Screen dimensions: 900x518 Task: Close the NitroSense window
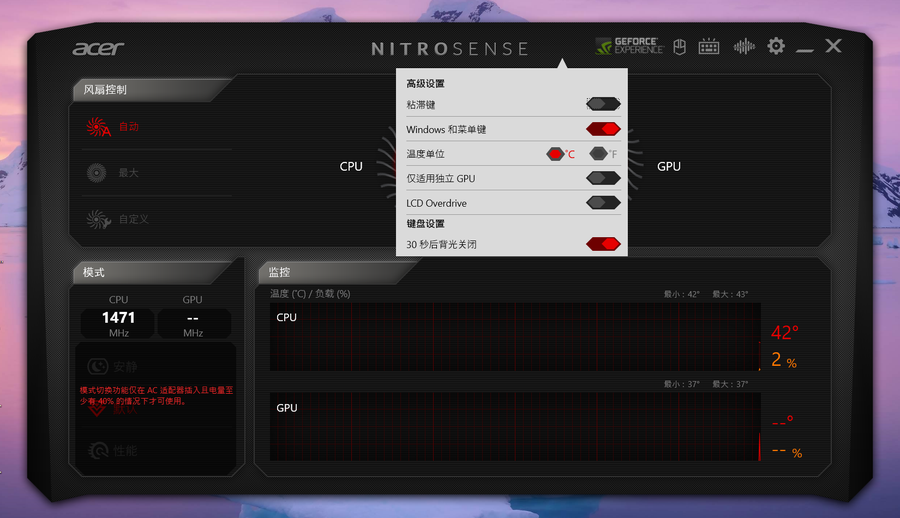coord(833,46)
